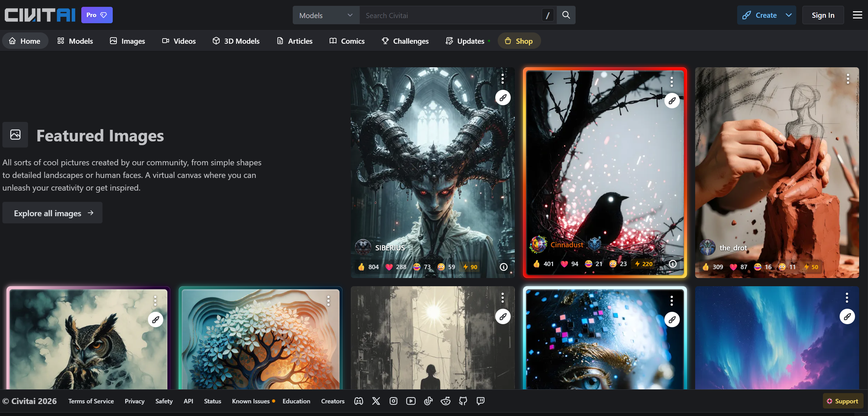Open the hamburger menu icon

tap(857, 15)
